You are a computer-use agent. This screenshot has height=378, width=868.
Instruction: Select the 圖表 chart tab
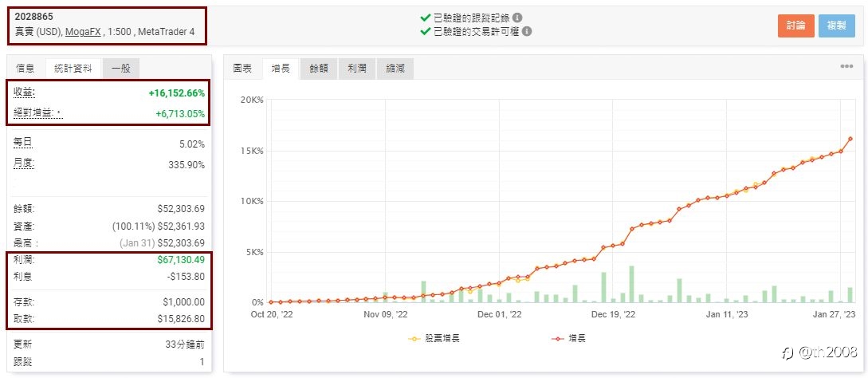tap(242, 69)
